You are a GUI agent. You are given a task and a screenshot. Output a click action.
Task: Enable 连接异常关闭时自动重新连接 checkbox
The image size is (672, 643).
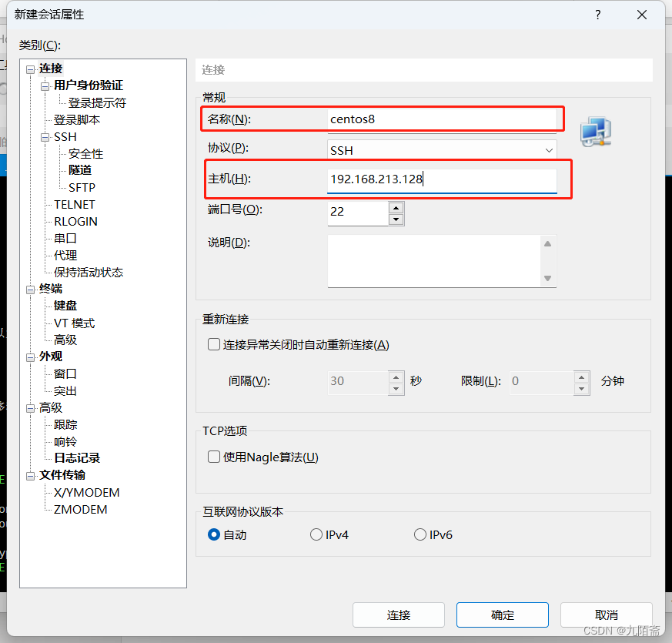point(214,344)
